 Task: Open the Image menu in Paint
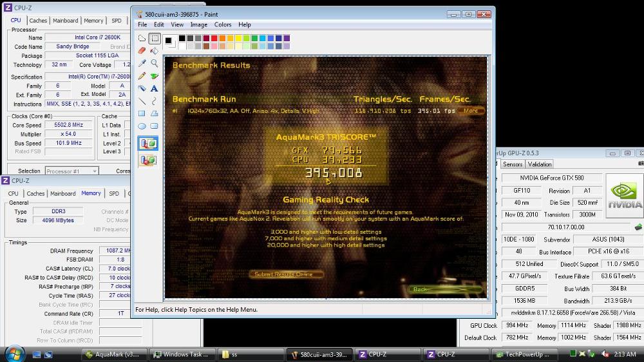[x=199, y=24]
